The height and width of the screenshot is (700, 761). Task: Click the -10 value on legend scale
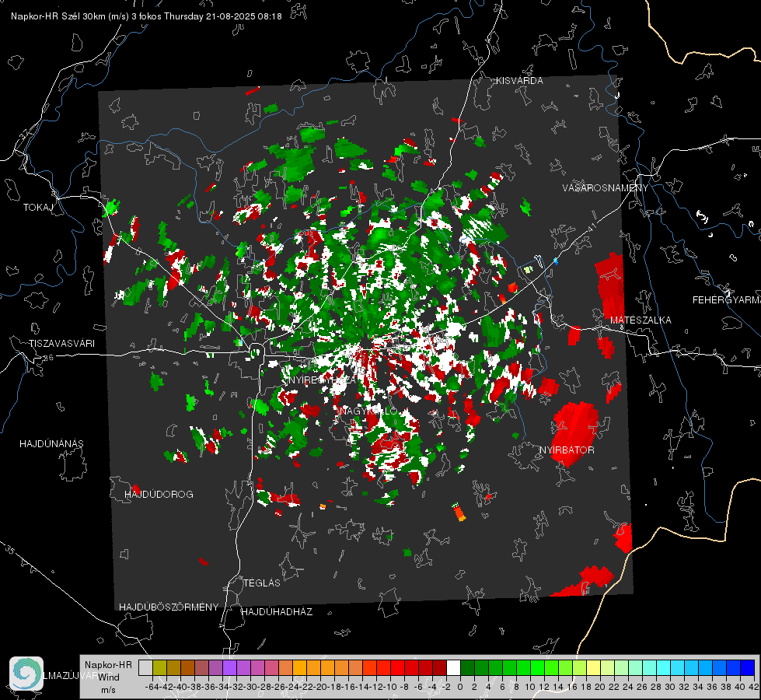[390, 687]
